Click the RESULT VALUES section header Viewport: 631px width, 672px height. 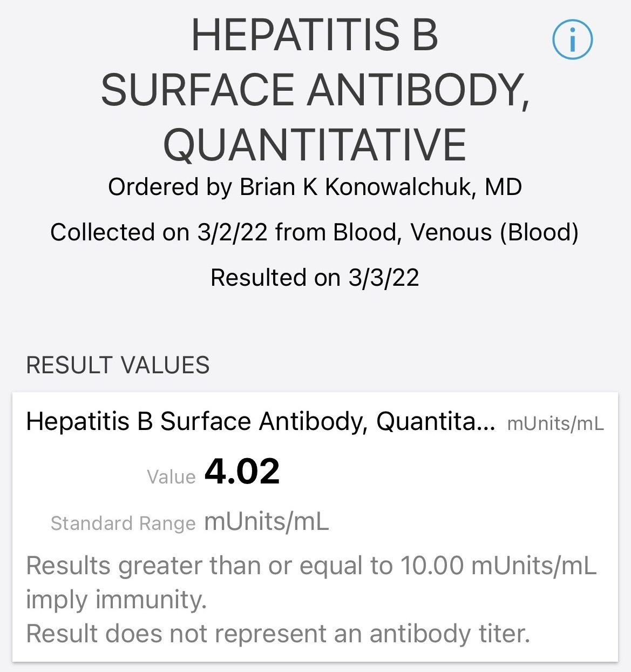point(118,366)
